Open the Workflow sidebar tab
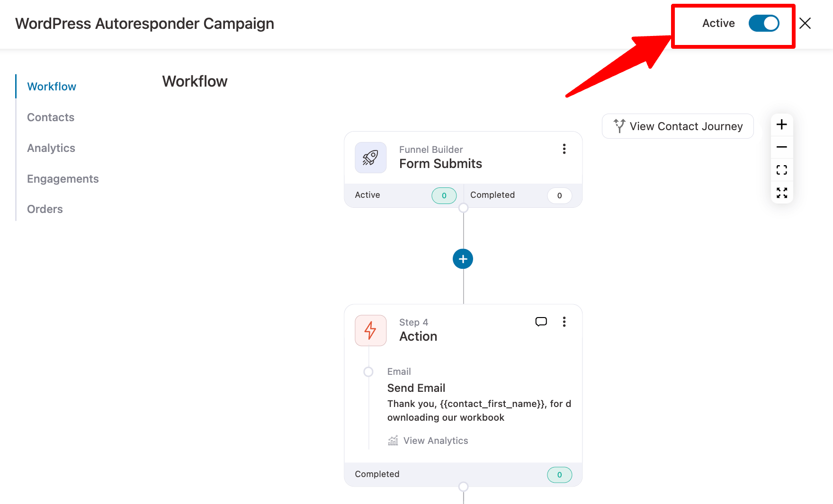Viewport: 833px width, 504px height. pyautogui.click(x=52, y=87)
